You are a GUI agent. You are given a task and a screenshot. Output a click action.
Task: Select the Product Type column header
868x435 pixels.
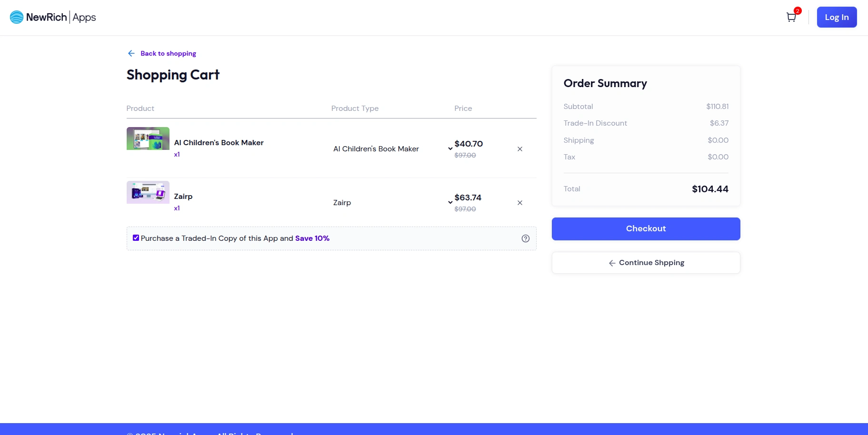[x=355, y=108]
